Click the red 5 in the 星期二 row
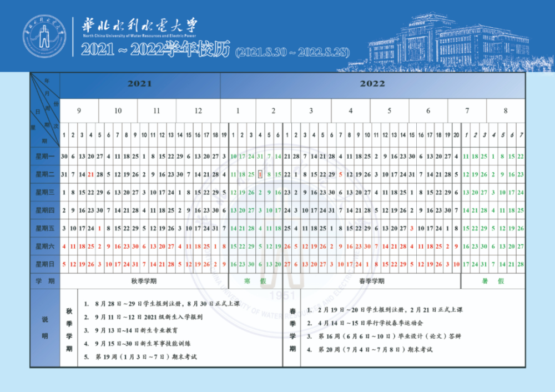The width and height of the screenshot is (555, 392). click(341, 174)
